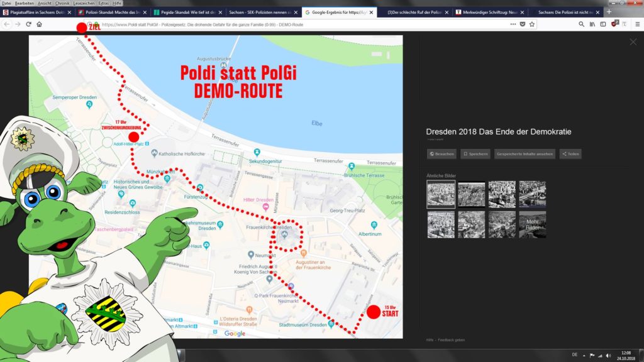Viewport: 644px width, 362px height.
Task: Click the Feedback geben link
Action: 452,340
